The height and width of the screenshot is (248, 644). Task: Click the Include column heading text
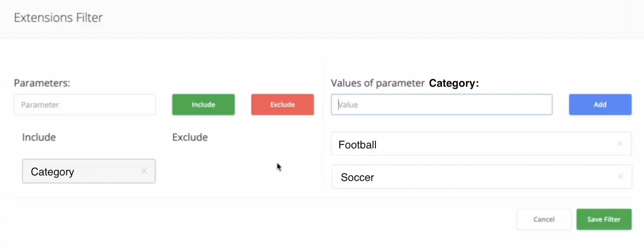39,138
